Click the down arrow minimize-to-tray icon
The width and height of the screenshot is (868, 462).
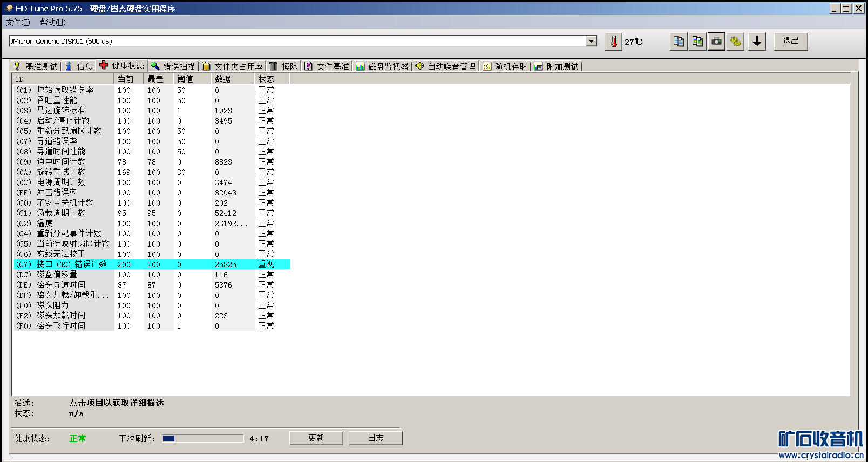(757, 42)
